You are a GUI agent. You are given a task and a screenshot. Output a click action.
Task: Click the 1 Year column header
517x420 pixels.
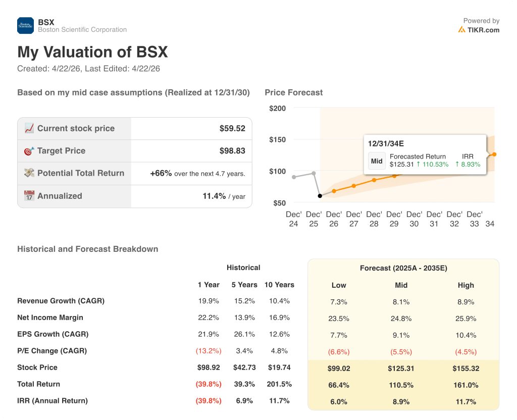click(x=209, y=285)
